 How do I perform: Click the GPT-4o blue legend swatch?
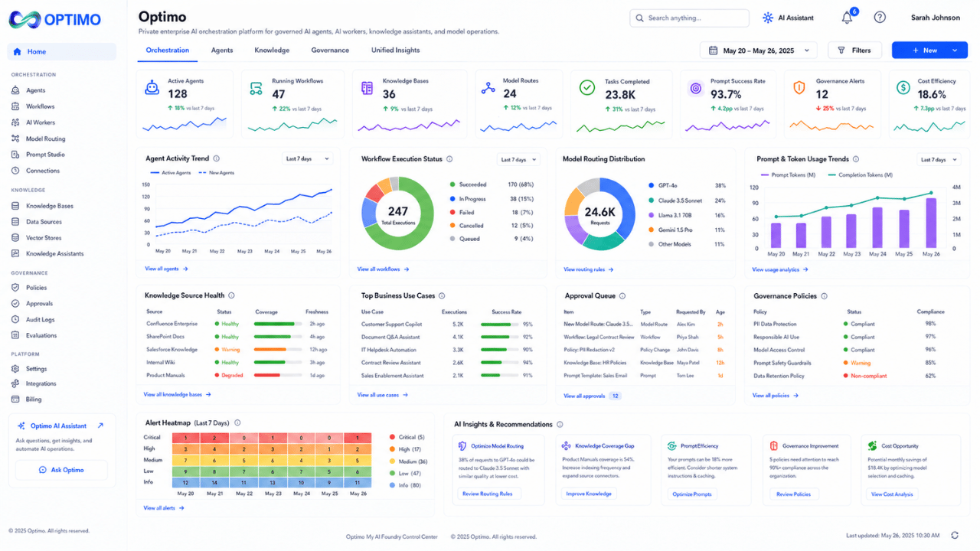pos(651,186)
